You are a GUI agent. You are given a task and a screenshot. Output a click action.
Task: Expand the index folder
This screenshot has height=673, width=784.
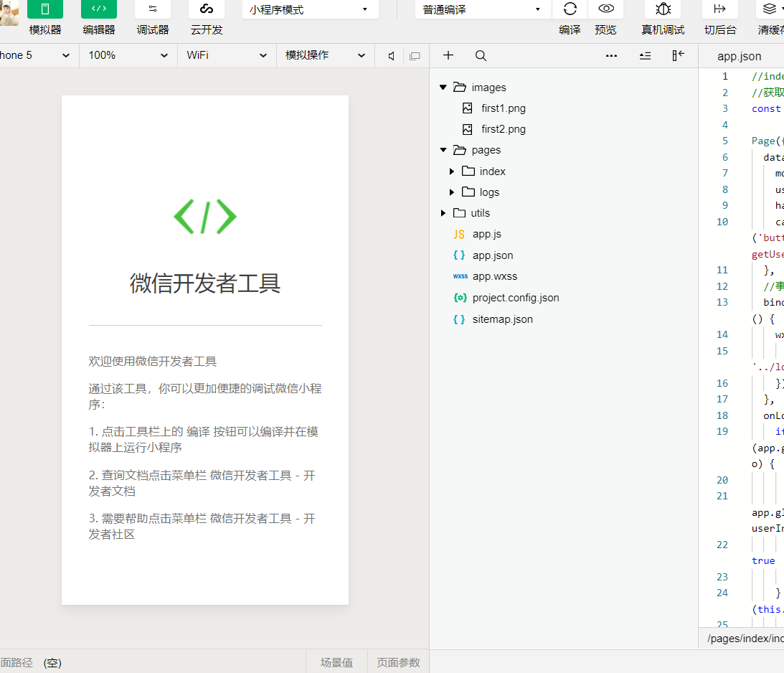pos(451,171)
